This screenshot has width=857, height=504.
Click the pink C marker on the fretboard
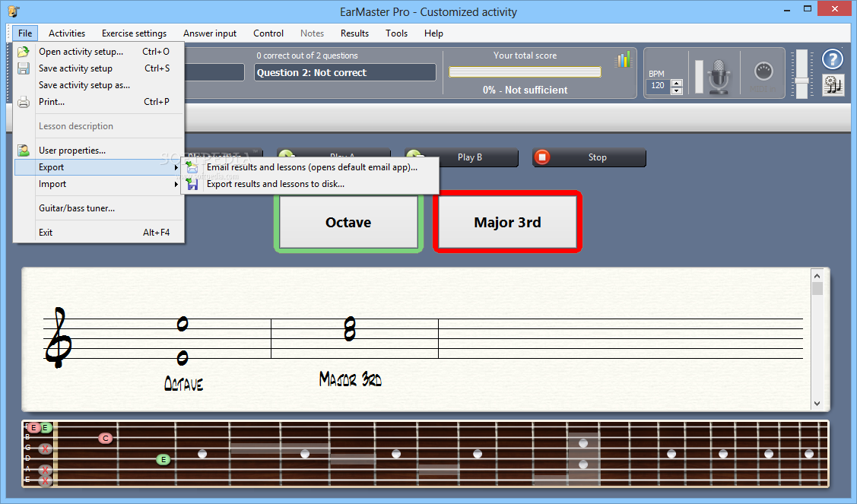106,439
